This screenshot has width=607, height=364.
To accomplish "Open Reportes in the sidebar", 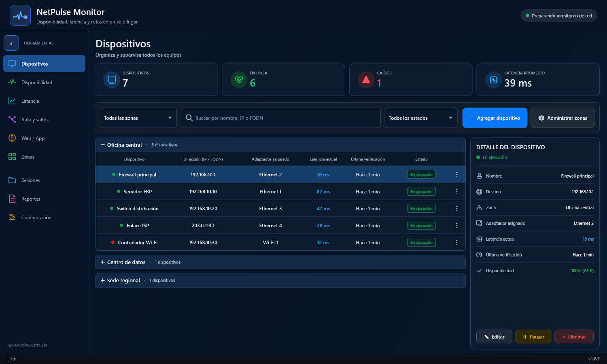I will (x=45, y=199).
